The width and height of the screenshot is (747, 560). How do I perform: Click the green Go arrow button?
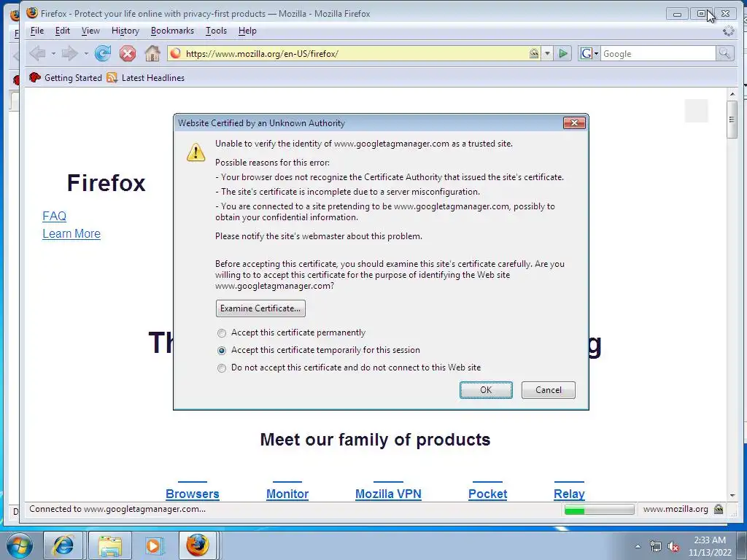pyautogui.click(x=562, y=53)
